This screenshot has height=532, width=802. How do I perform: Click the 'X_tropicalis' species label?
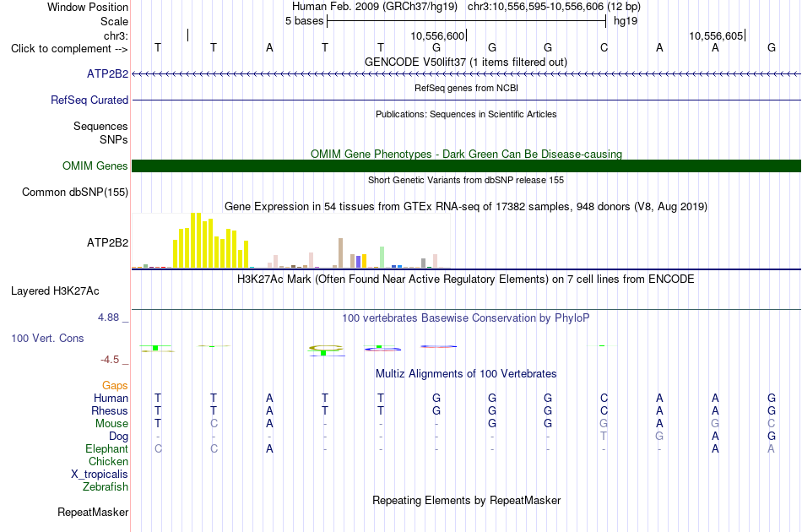click(100, 475)
